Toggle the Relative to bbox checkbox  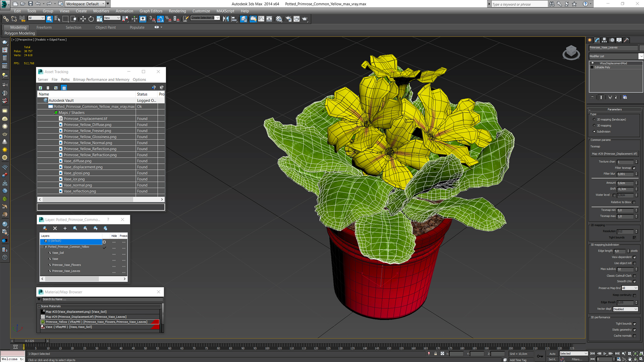click(634, 202)
